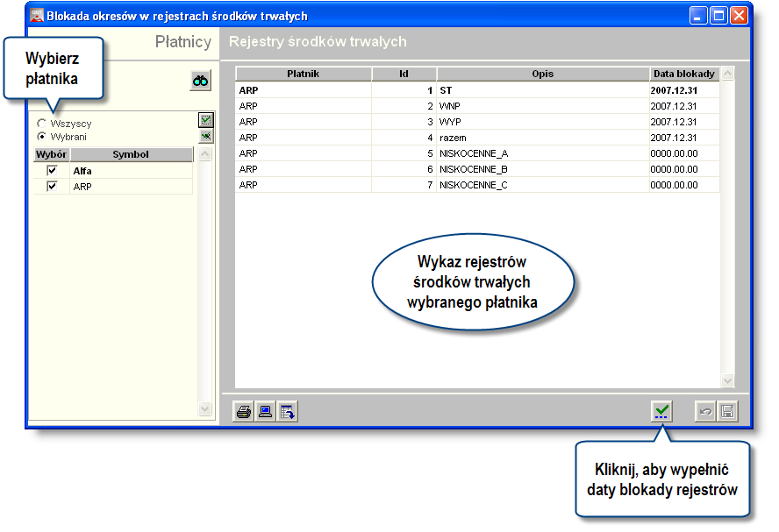Click the Alfa symbol in payers list
This screenshot has width=779, height=532.
click(x=82, y=171)
